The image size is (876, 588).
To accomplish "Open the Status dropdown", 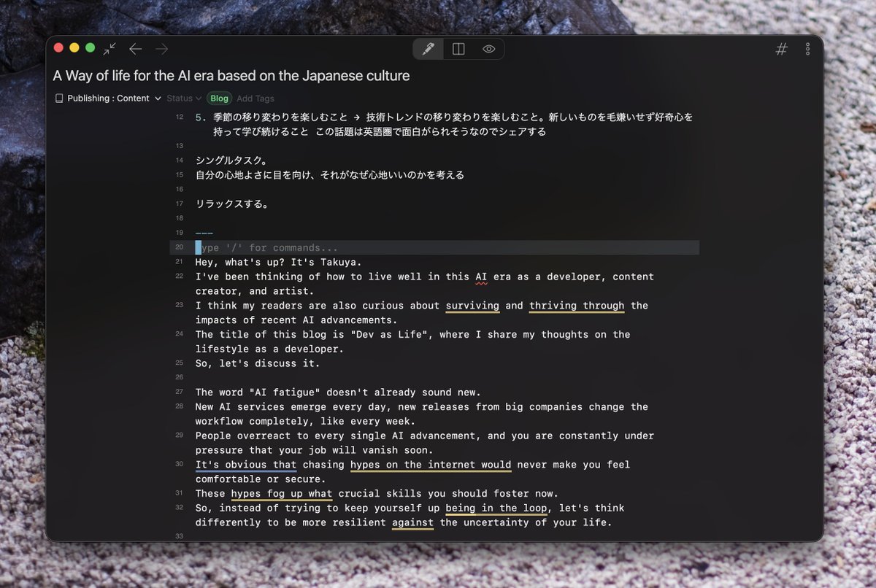I will click(x=184, y=98).
